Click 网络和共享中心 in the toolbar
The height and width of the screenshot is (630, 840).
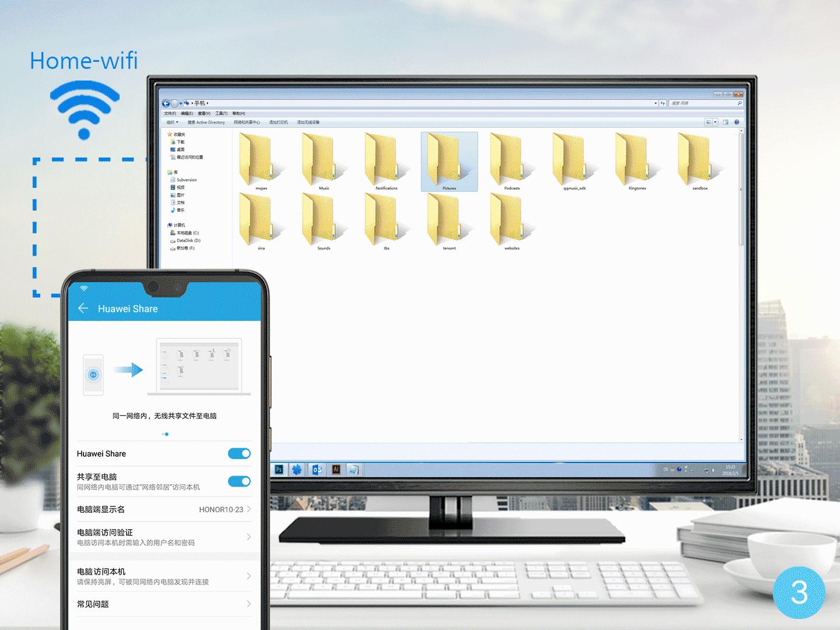click(x=247, y=123)
